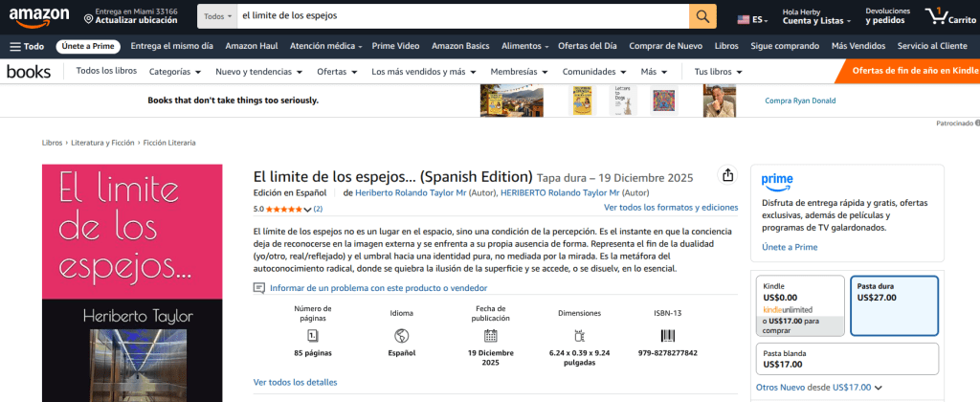This screenshot has width=980, height=402.
Task: Open the shopping cart icon
Action: click(936, 16)
